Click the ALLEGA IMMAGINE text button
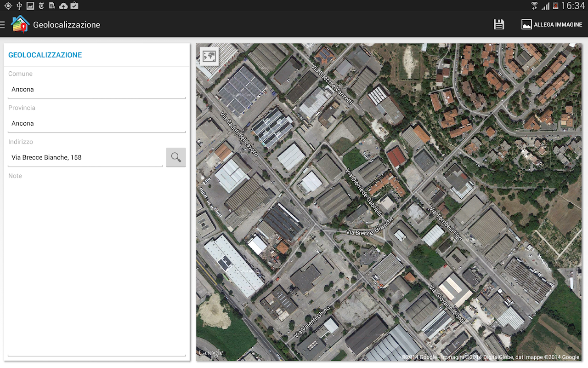The image size is (588, 368). 558,25
